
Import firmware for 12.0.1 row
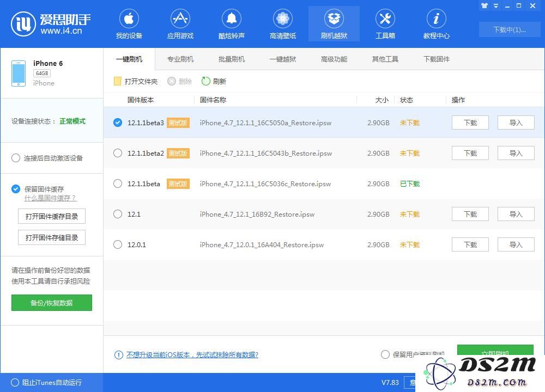pos(516,245)
